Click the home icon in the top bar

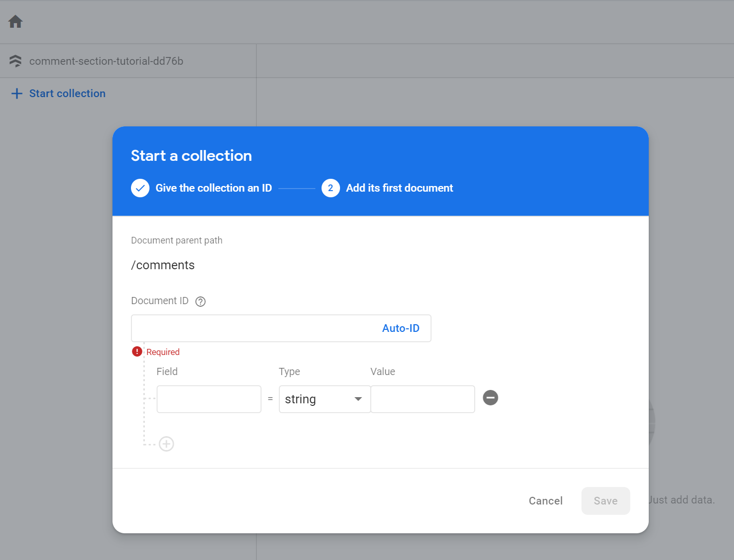point(15,21)
